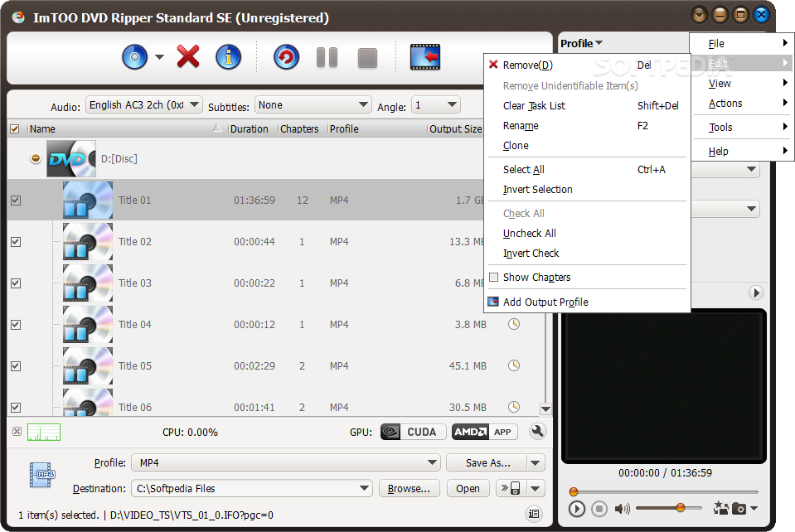Select the Title 01 thumbnail
The width and height of the screenshot is (795, 532).
pyautogui.click(x=88, y=201)
